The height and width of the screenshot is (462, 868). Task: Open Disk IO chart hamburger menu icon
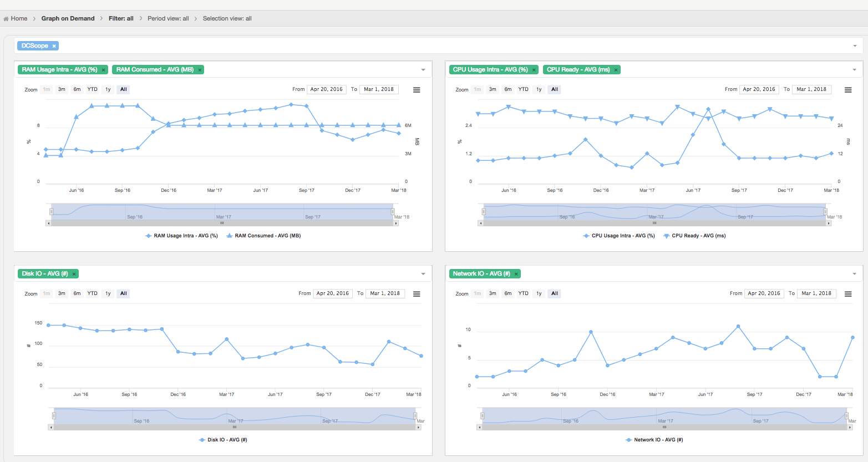pos(417,294)
